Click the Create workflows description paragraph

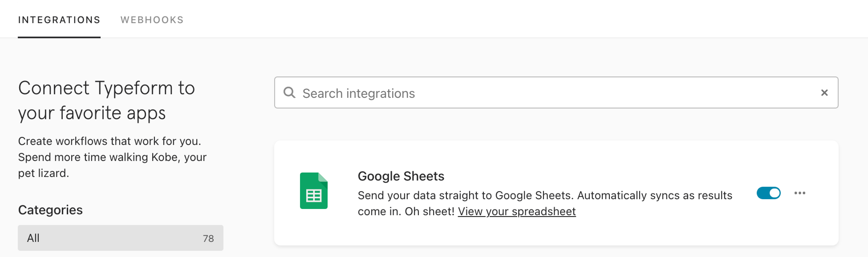tap(112, 157)
